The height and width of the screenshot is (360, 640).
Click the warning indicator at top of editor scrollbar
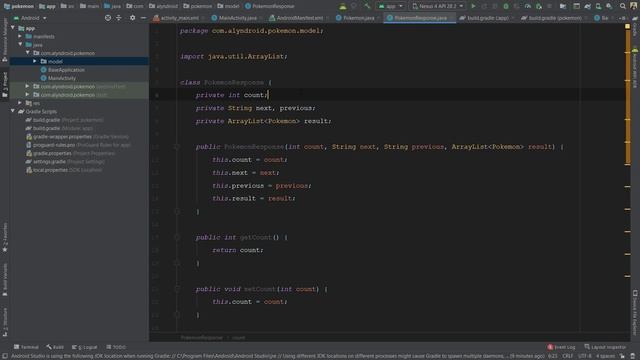(627, 27)
